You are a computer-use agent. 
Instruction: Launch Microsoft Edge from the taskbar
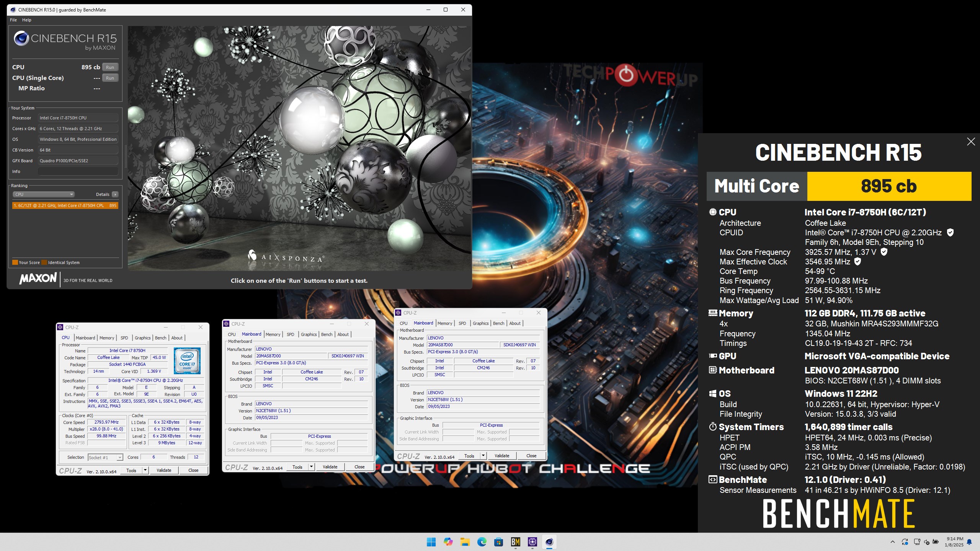[482, 542]
